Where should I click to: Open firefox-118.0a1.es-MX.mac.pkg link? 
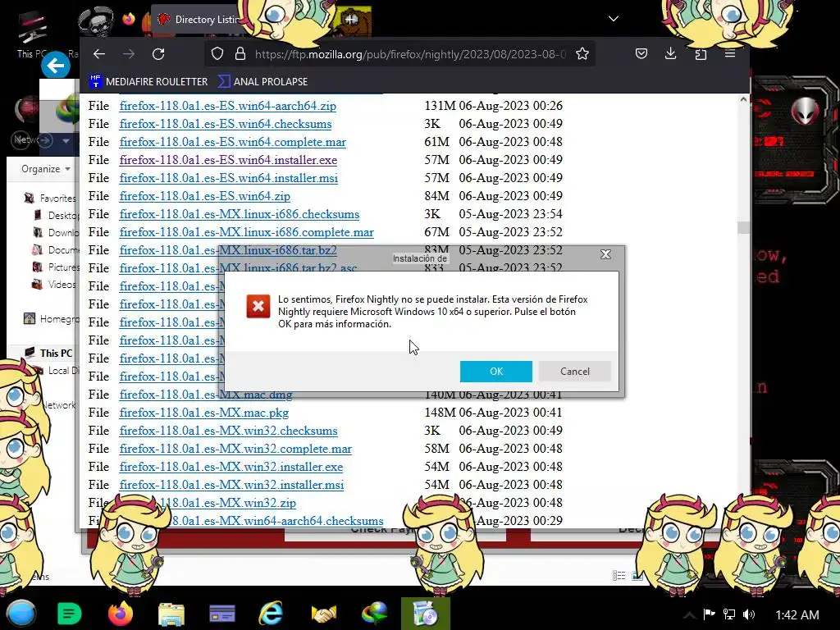[204, 413]
